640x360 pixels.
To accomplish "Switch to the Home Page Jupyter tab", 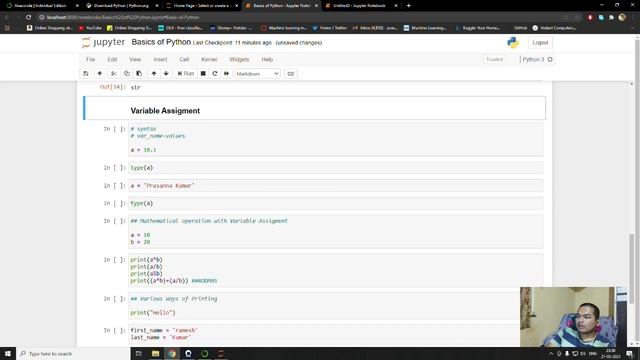I will coord(201,6).
